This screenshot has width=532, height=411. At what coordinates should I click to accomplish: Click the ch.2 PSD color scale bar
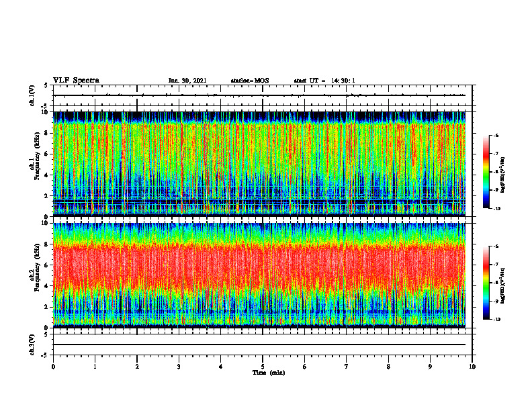point(486,283)
